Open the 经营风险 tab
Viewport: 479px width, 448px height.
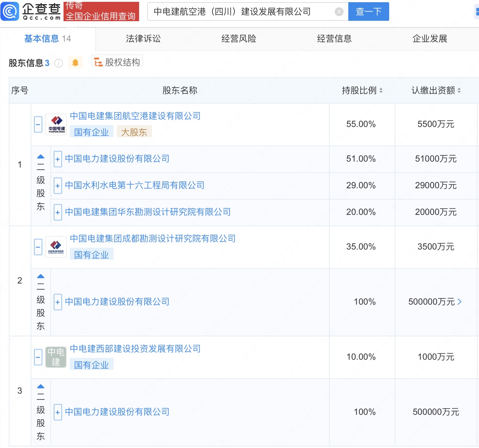[239, 39]
